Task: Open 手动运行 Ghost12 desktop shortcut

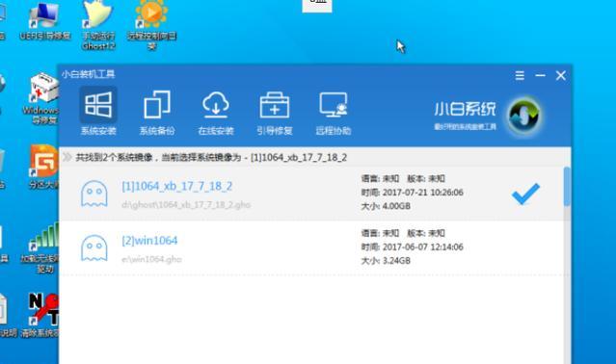Action: [98, 25]
